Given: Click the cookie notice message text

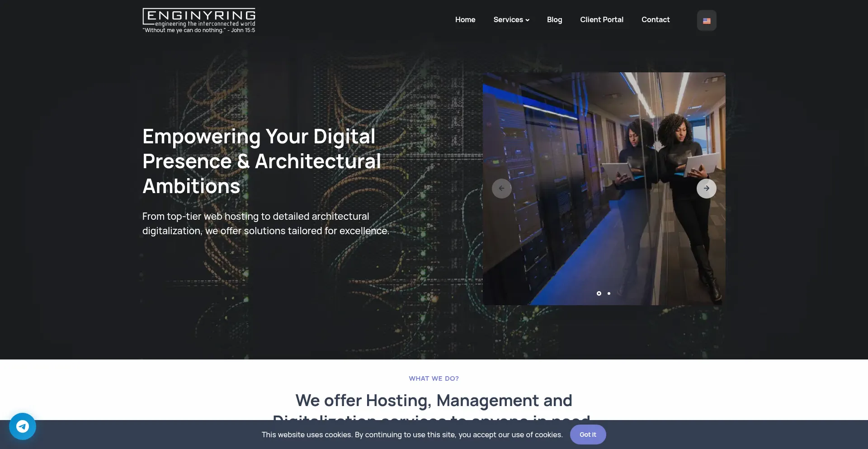Looking at the screenshot, I should click(412, 435).
